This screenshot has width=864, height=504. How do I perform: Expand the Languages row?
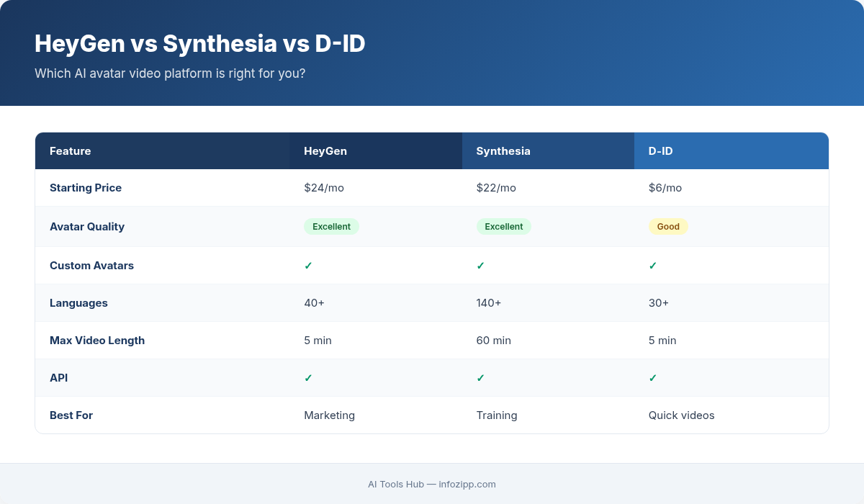click(79, 302)
